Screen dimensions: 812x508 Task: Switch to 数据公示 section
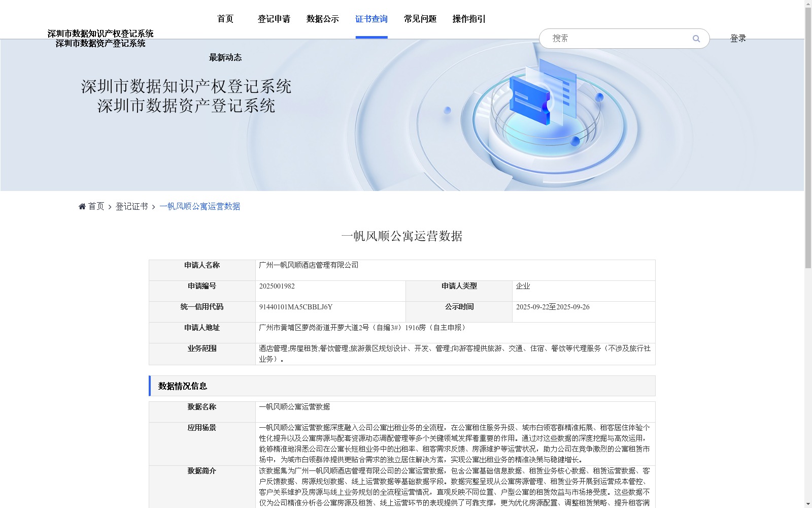pyautogui.click(x=321, y=19)
